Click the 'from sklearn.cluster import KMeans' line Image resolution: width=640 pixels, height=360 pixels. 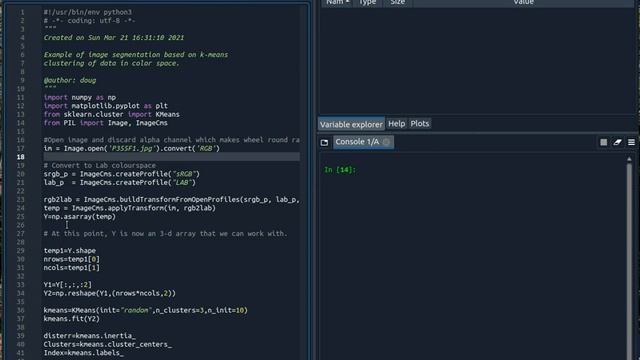tap(111, 114)
